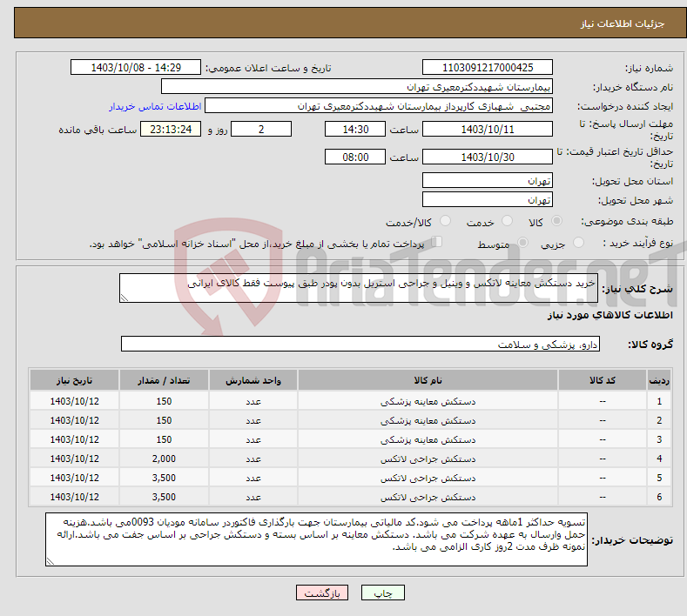The image size is (687, 616).
Task: Click the request creator name field
Action: click(x=379, y=106)
